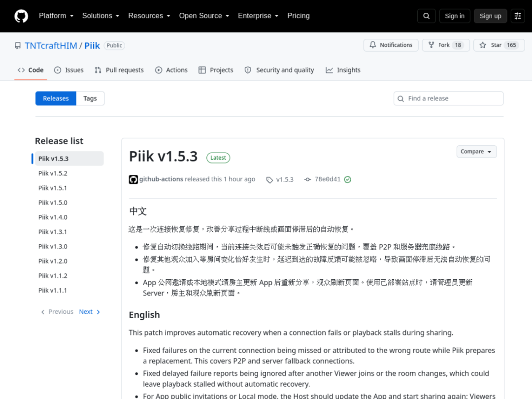Open the Pricing link
The width and height of the screenshot is (532, 399).
coord(299,16)
